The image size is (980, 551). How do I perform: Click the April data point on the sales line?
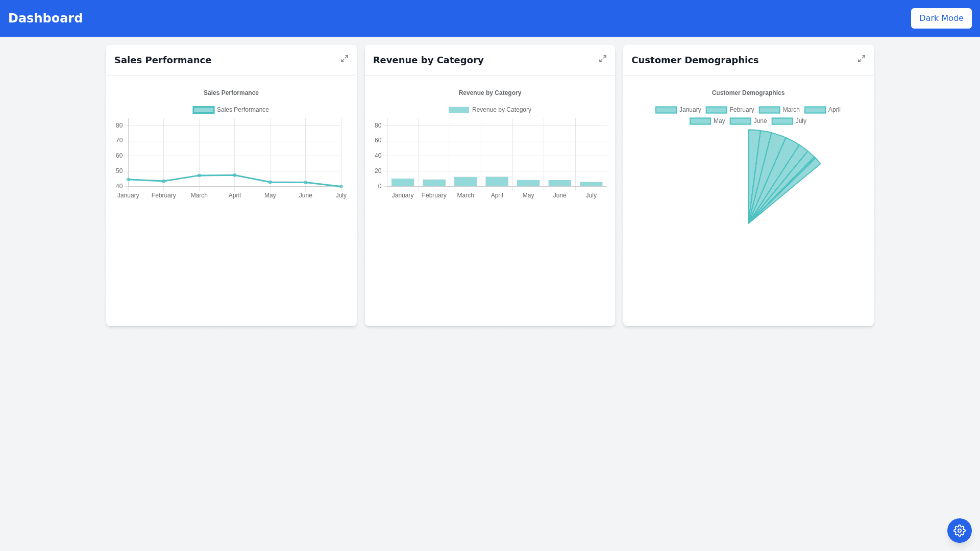235,175
